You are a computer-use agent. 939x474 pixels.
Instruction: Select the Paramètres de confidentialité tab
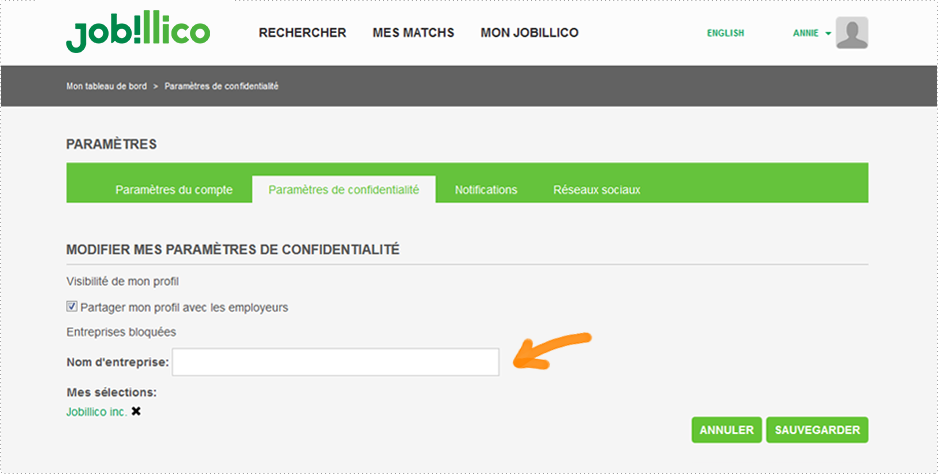[344, 190]
